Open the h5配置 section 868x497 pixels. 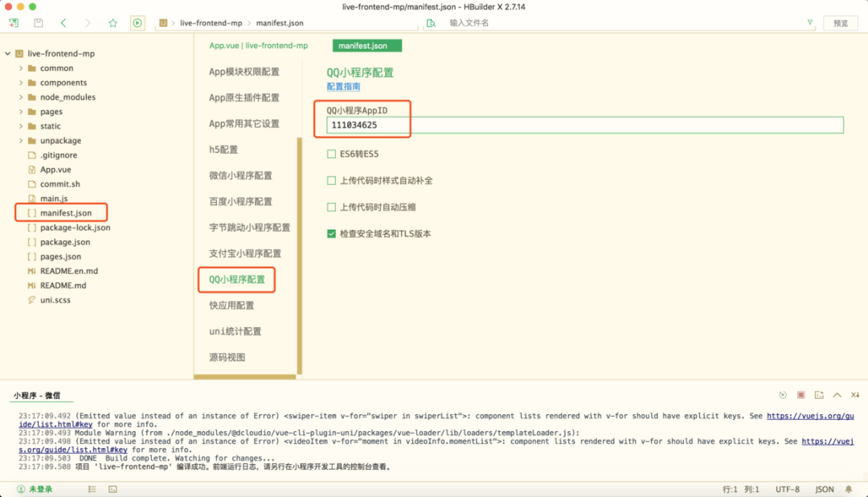tap(223, 150)
